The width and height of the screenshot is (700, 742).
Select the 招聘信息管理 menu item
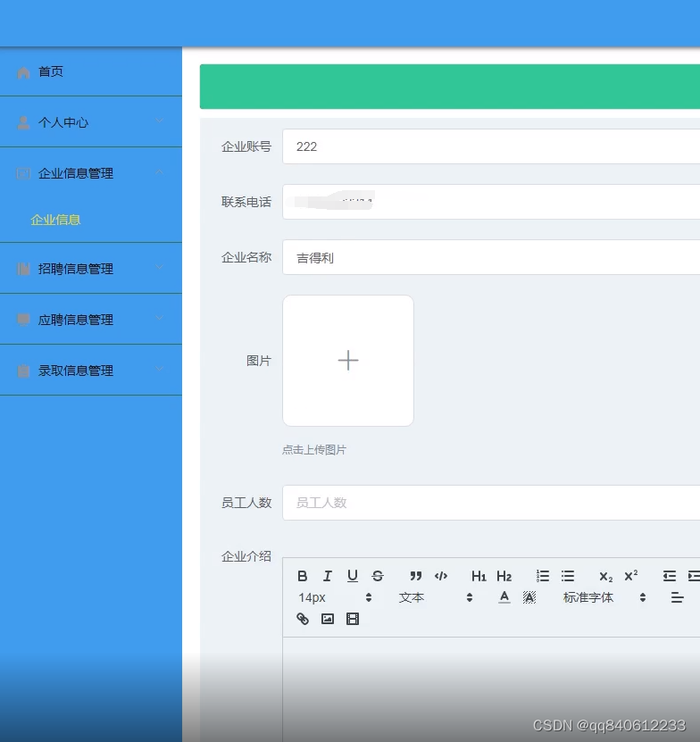point(91,268)
